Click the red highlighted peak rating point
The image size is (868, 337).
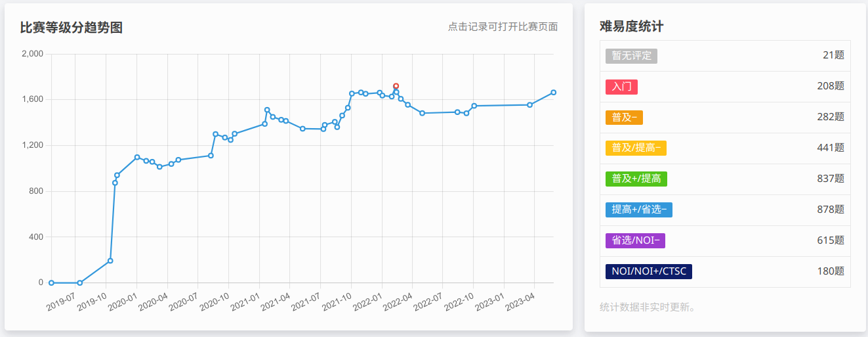coord(396,86)
